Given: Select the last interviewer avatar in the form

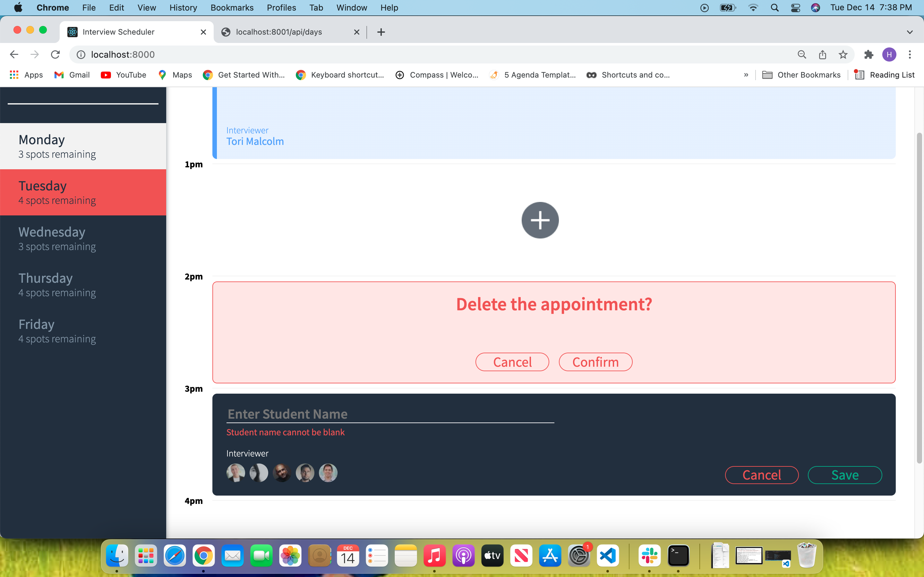Looking at the screenshot, I should point(328,472).
